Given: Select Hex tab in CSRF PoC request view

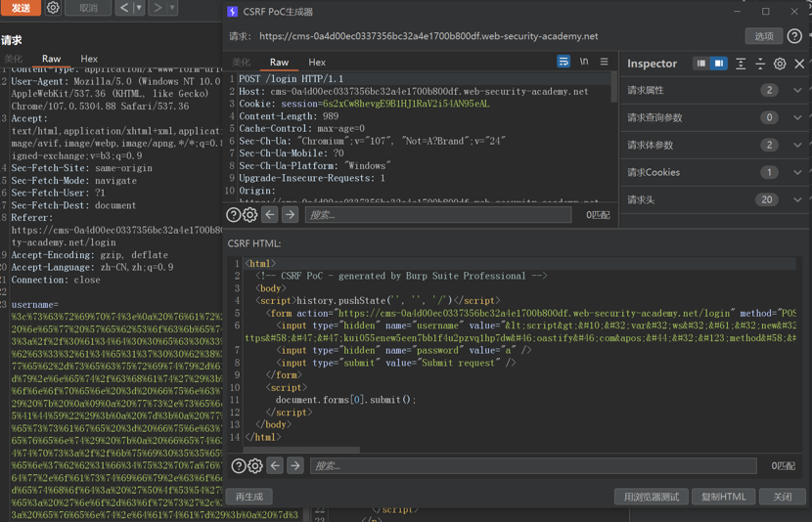Looking at the screenshot, I should coord(317,63).
